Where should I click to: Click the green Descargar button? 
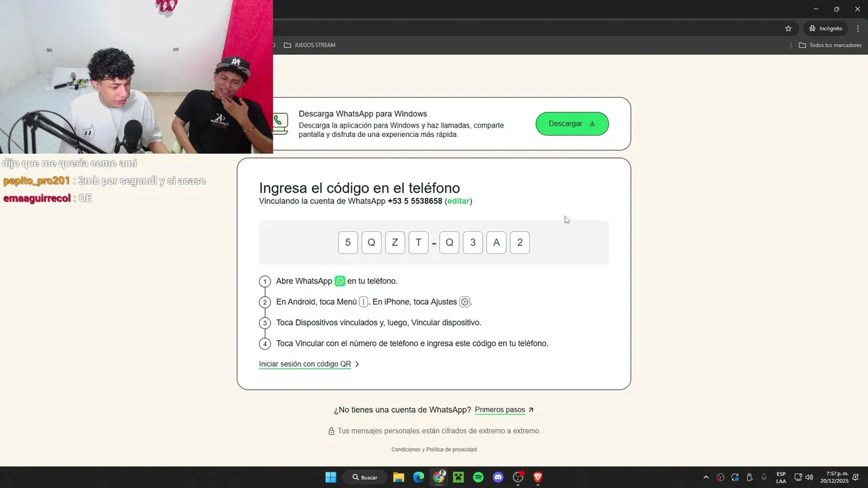[572, 123]
